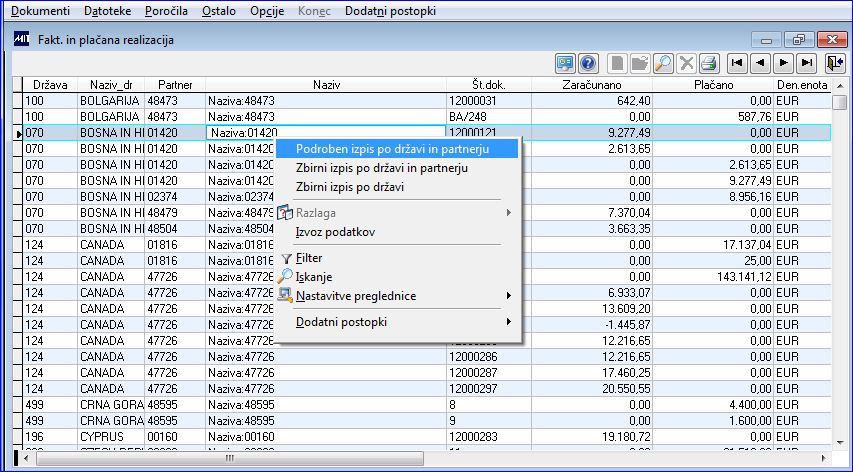The image size is (853, 472).
Task: Expand Dodatni postopki submenu arrow in context menu
Action: click(509, 322)
